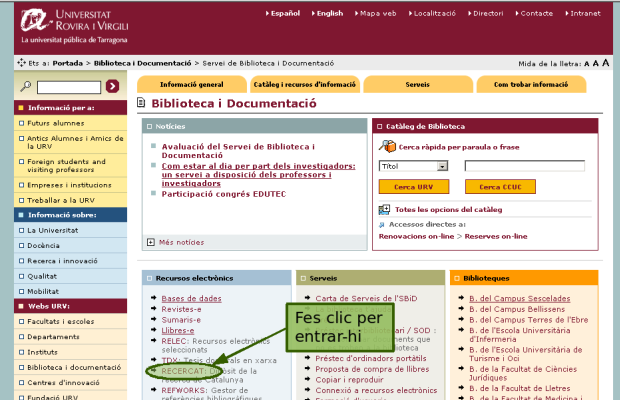Click the Cerca CCUC button

pos(500,187)
